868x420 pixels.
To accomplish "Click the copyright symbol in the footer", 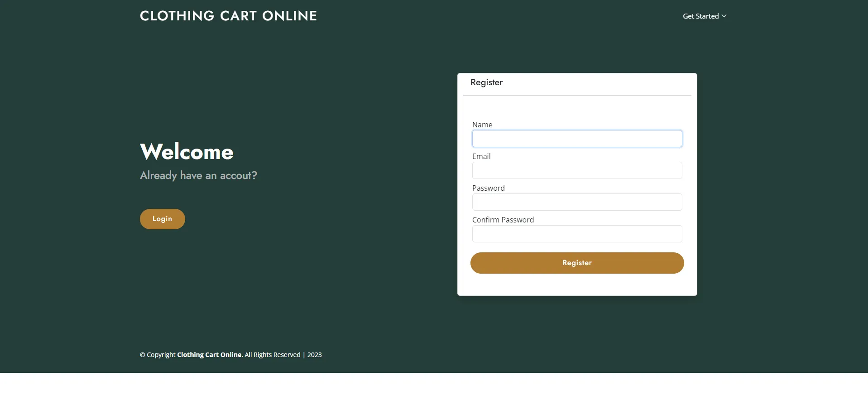I will coord(143,355).
